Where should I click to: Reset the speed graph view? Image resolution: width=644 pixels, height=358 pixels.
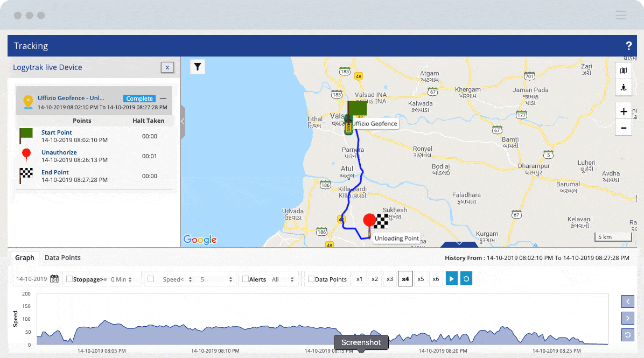[627, 335]
